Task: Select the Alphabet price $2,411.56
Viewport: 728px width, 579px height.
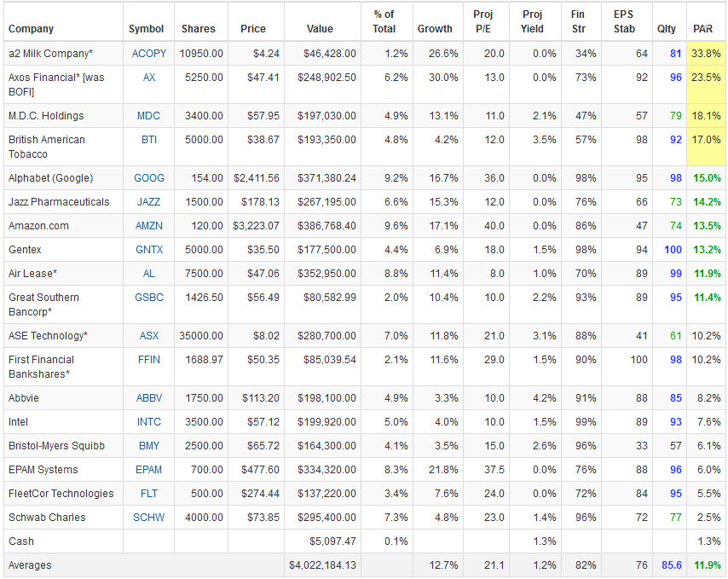Action: [257, 178]
